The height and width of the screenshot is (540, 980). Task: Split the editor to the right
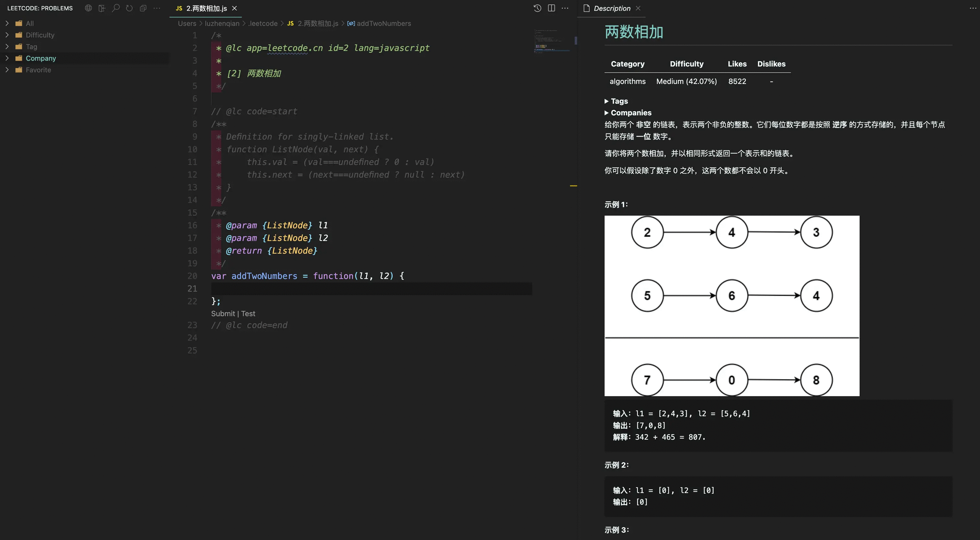click(x=551, y=8)
